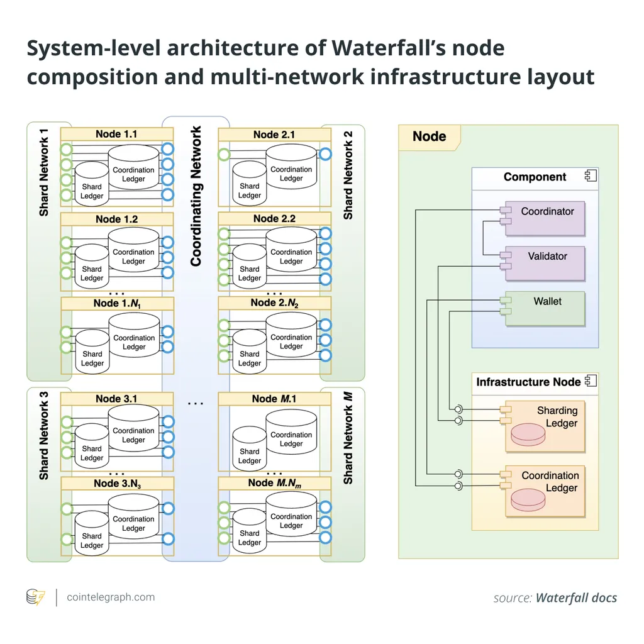The height and width of the screenshot is (644, 644).
Task: Click the pink disk in Sharding Ledger box
Action: [528, 435]
